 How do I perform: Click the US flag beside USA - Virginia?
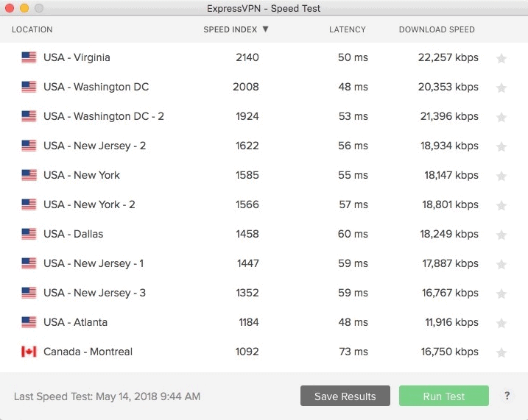pyautogui.click(x=29, y=57)
